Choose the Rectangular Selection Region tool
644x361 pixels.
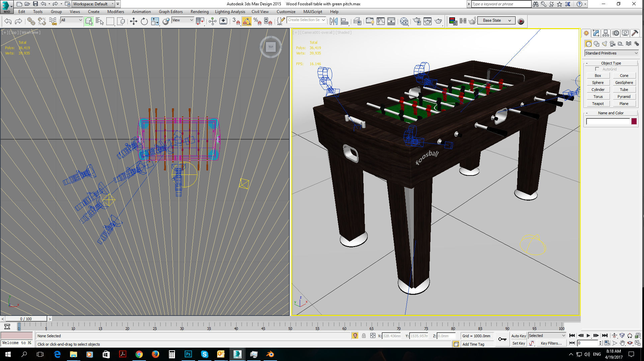pos(110,21)
